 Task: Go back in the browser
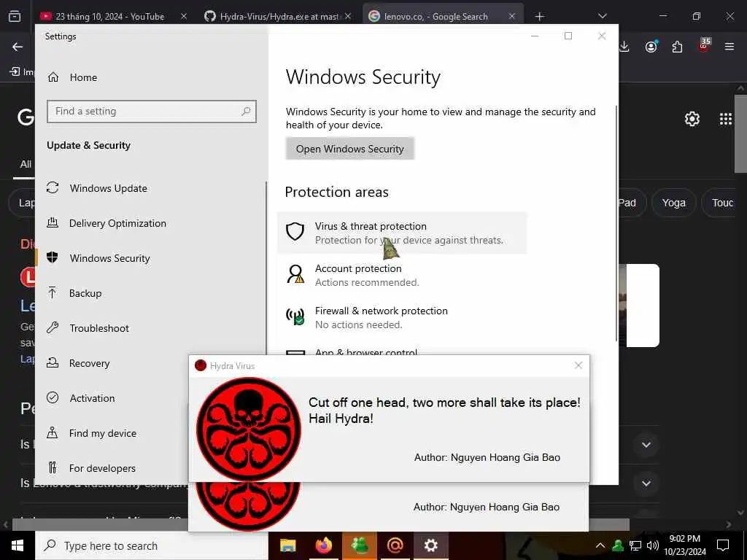[x=18, y=47]
